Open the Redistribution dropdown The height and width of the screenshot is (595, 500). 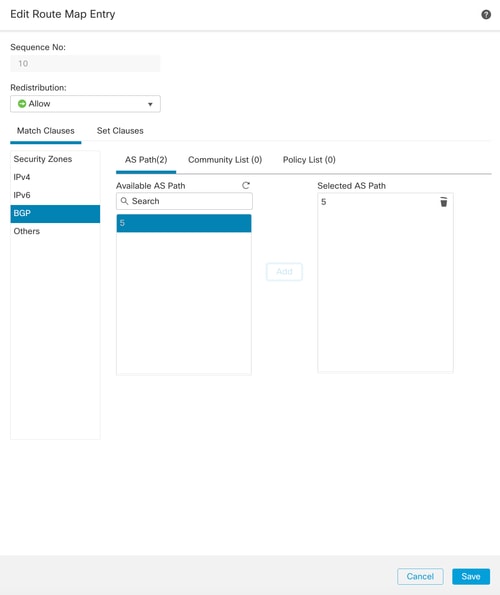point(85,104)
